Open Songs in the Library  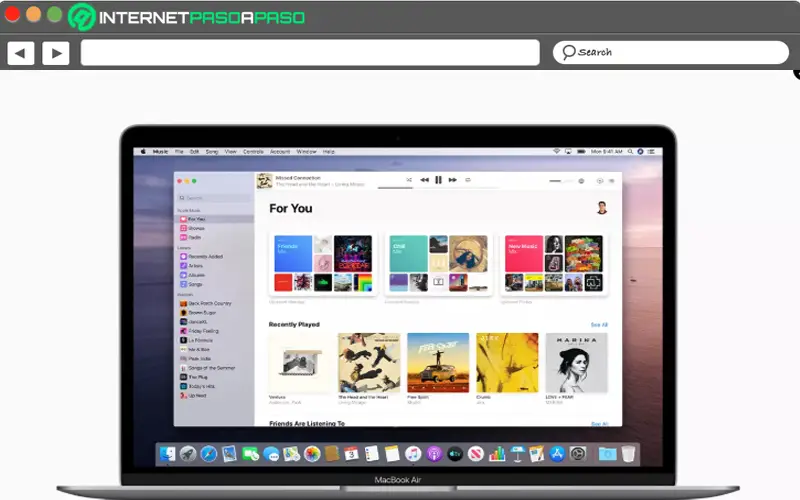[191, 284]
